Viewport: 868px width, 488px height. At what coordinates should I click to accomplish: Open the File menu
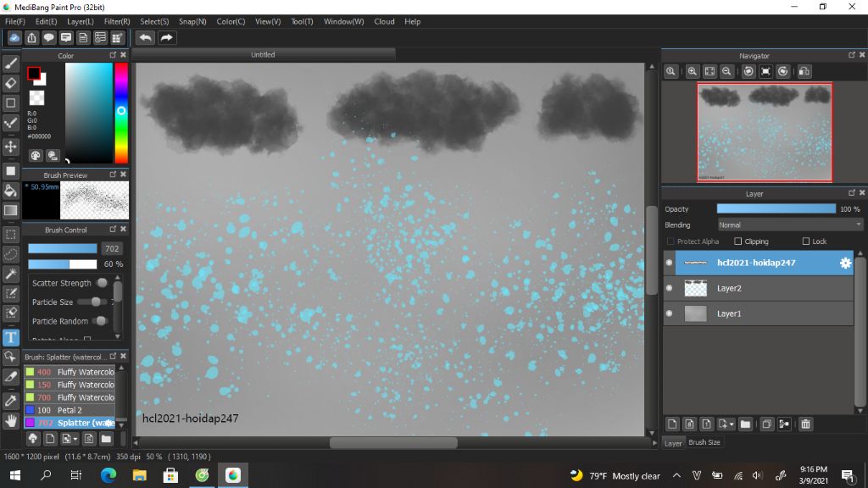[15, 21]
